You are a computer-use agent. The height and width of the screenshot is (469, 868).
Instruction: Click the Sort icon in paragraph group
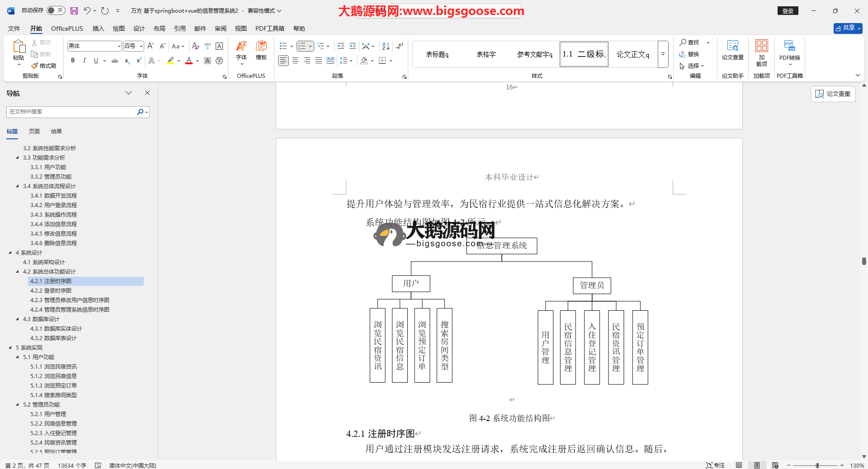click(386, 46)
